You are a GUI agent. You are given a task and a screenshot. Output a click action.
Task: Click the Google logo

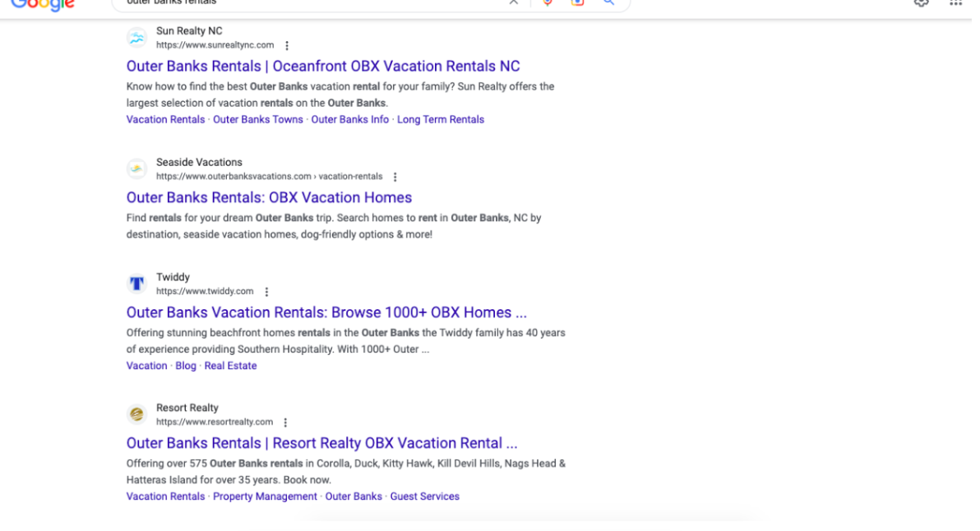pos(43,4)
